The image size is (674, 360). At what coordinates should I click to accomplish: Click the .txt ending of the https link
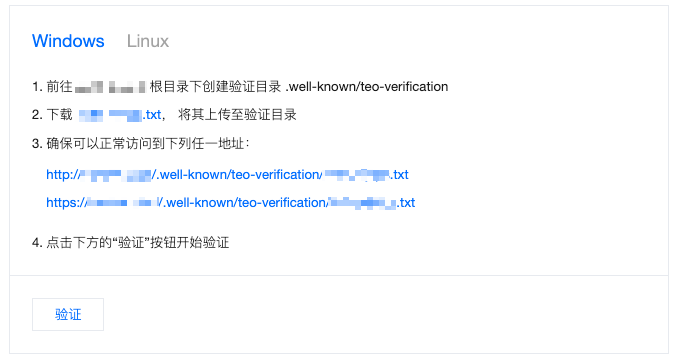406,202
